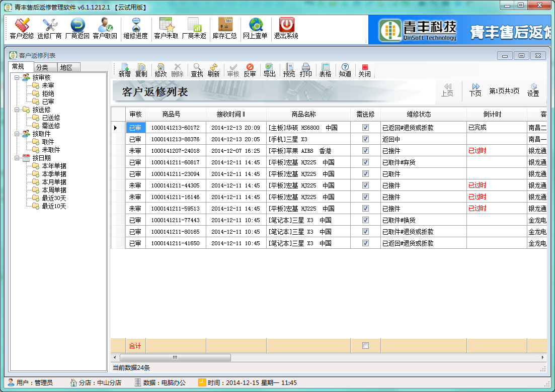The width and height of the screenshot is (555, 392).
Task: Click 修改 edit button
Action: pos(161,70)
